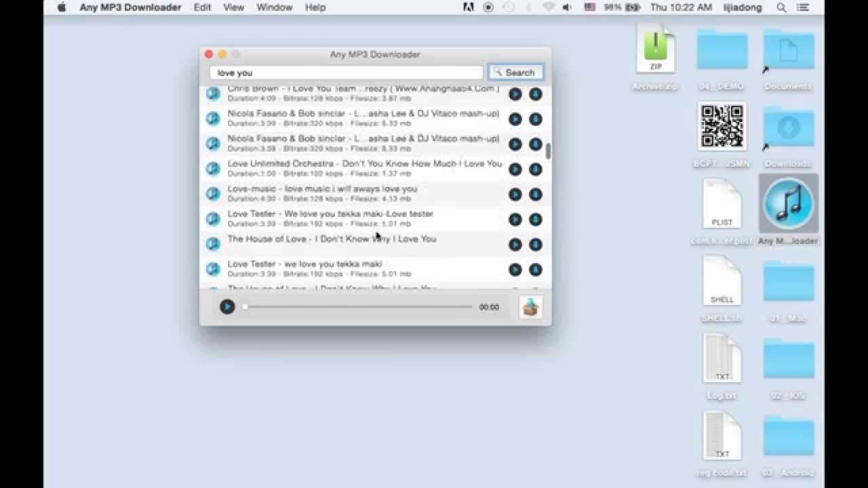This screenshot has width=868, height=488.
Task: Click the 00:00 playback time label
Action: [x=489, y=307]
